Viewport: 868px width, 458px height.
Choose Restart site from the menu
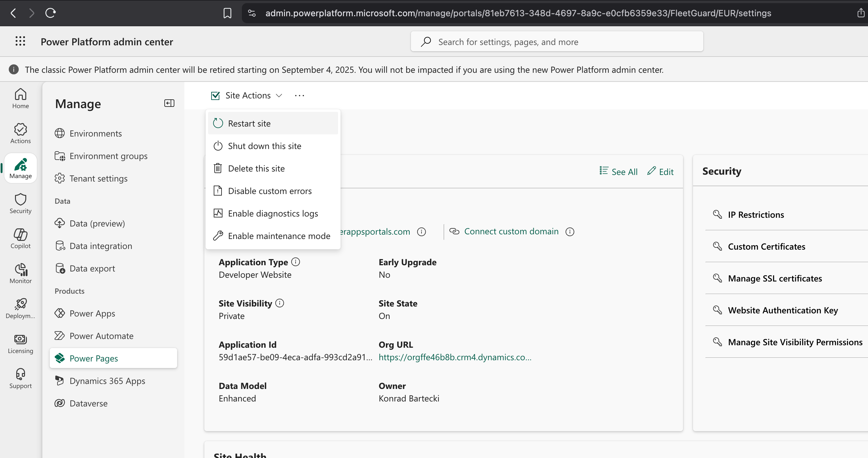(273, 123)
